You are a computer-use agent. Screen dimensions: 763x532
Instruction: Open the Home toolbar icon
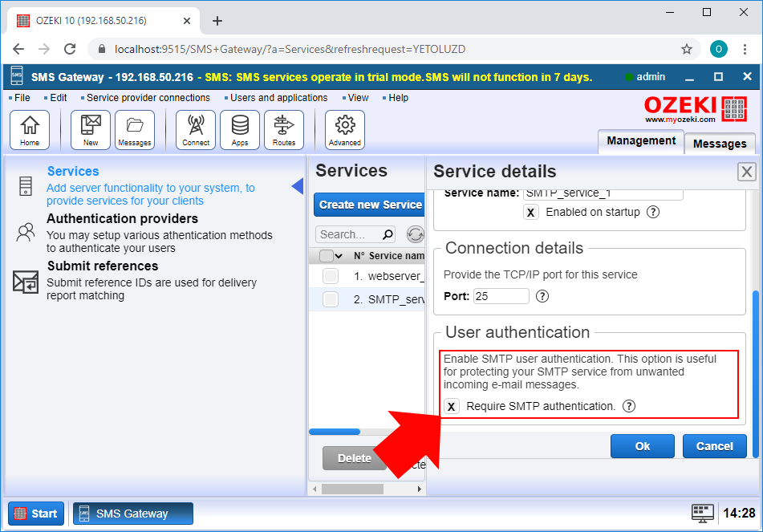point(30,130)
